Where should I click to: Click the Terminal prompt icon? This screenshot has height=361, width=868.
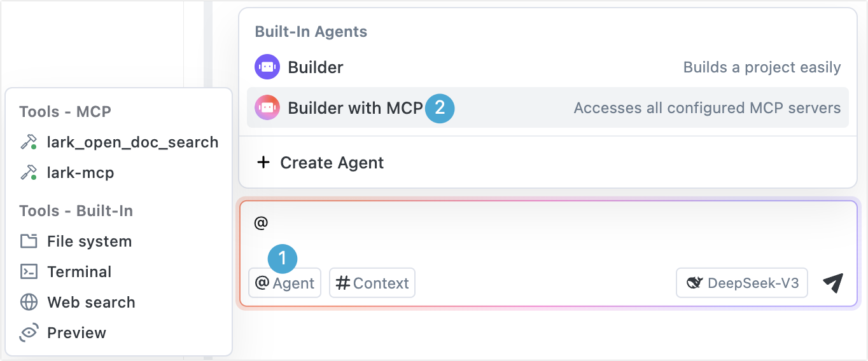pos(29,272)
